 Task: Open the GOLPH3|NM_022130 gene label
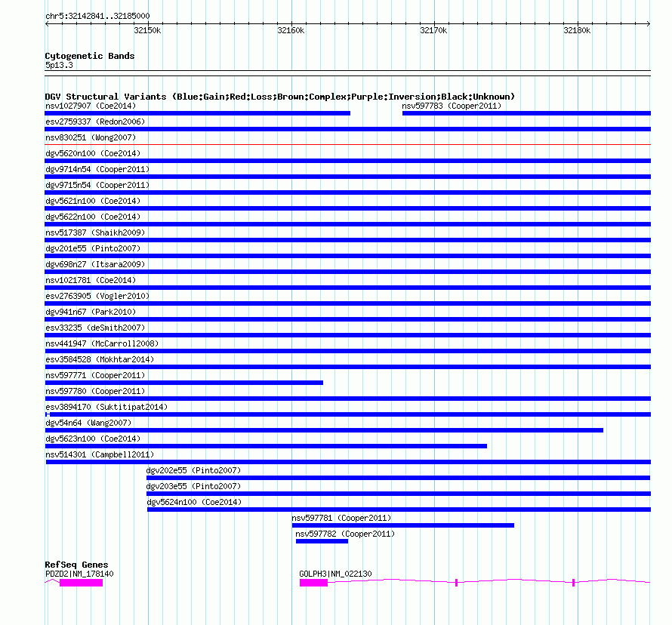335,574
